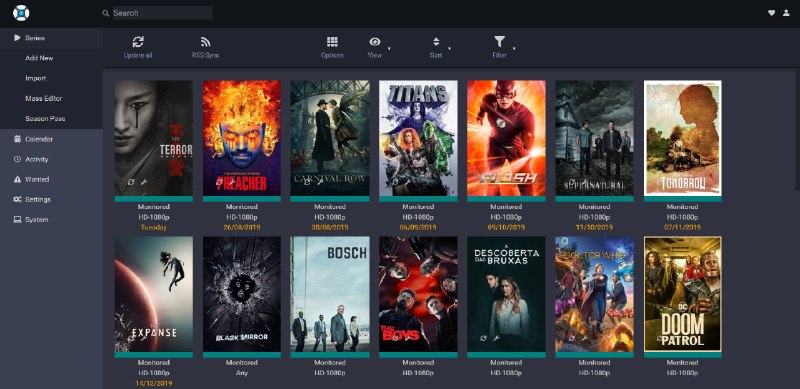The width and height of the screenshot is (800, 389).
Task: Click the refresh icon on The Terror poster
Action: (131, 182)
